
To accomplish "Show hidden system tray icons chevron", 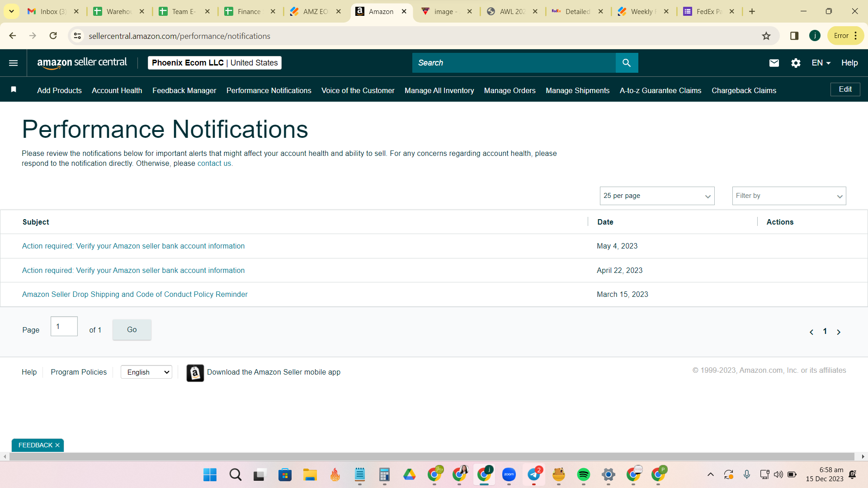I will point(711,474).
